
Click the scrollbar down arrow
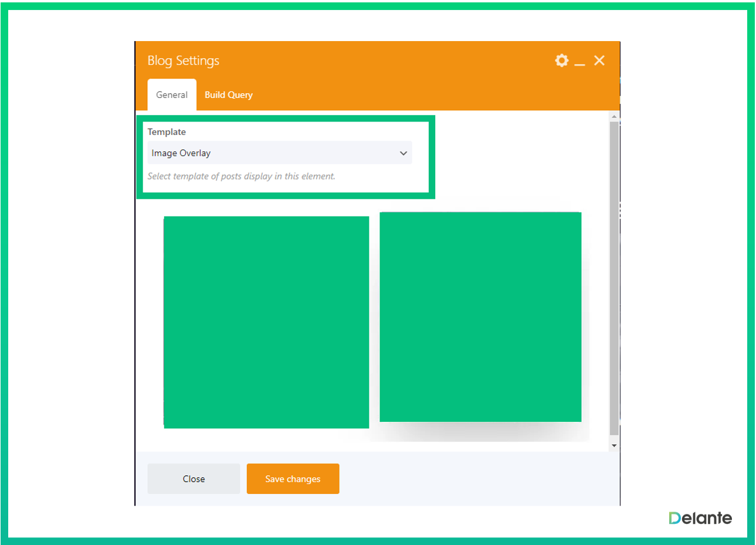pyautogui.click(x=614, y=446)
